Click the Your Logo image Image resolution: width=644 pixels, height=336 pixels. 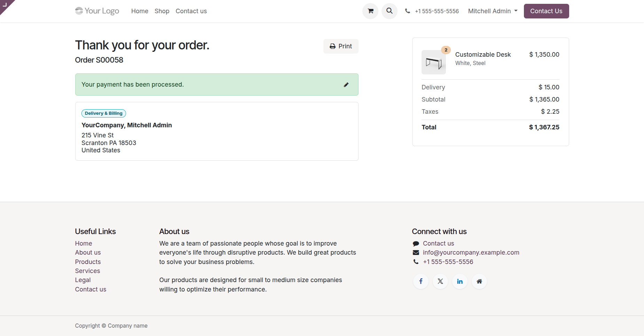click(x=97, y=11)
